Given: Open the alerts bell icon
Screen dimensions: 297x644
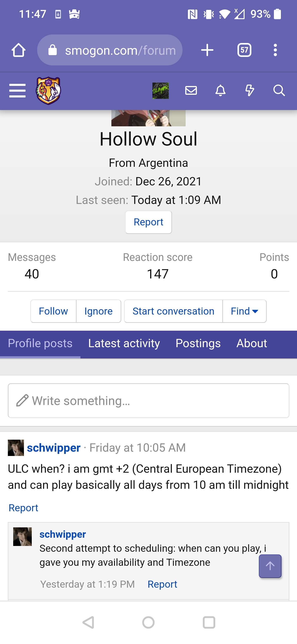Looking at the screenshot, I should tap(220, 90).
